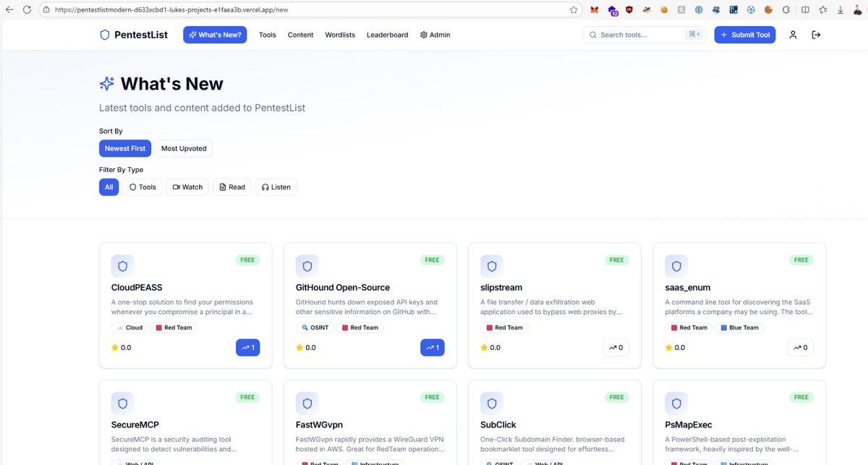The width and height of the screenshot is (868, 465).
Task: Click the address bar URL
Action: pyautogui.click(x=172, y=10)
